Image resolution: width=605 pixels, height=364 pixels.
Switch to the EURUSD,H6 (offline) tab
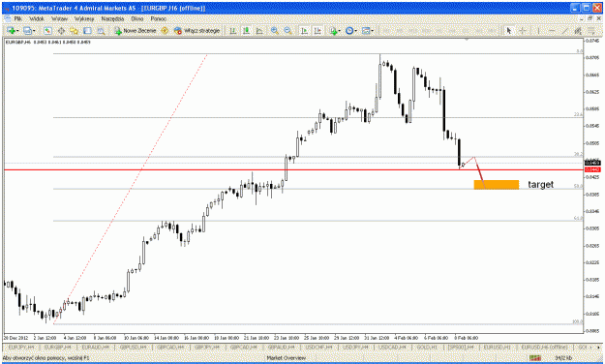point(544,348)
